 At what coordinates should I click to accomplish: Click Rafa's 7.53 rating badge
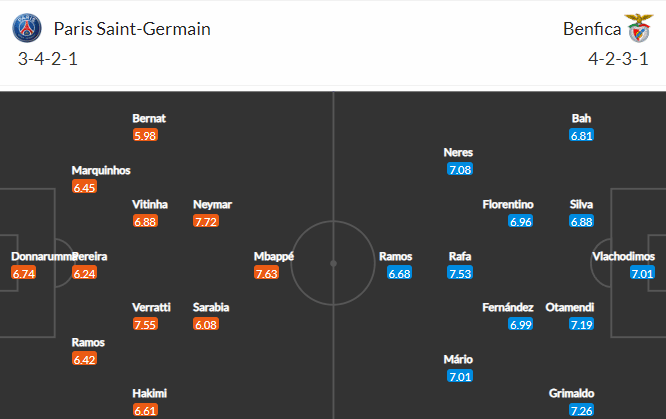[460, 273]
